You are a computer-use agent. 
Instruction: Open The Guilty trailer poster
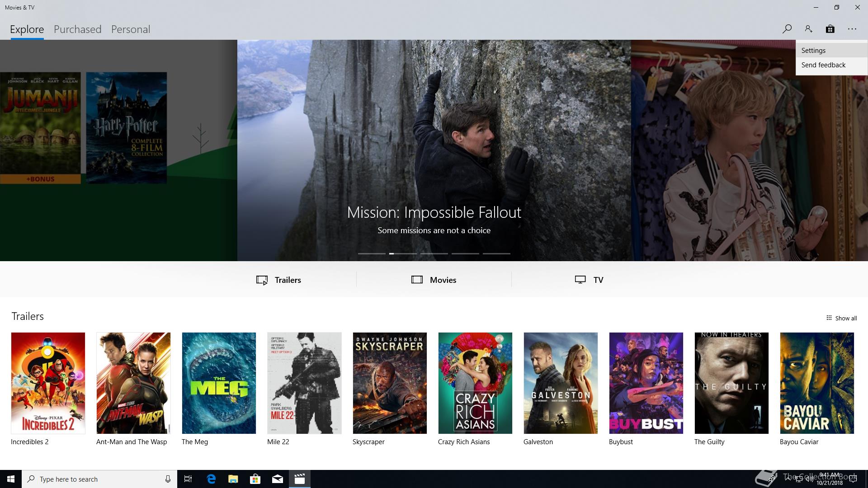click(731, 383)
